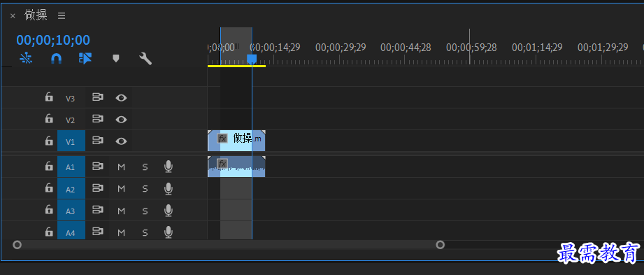644x275 pixels.
Task: Enable voice-over record on A2
Action: [169, 189]
